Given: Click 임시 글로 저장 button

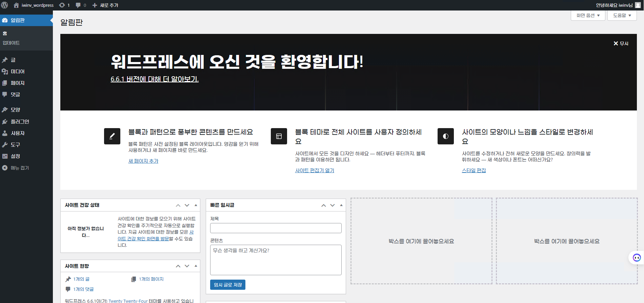Looking at the screenshot, I should pos(228,285).
